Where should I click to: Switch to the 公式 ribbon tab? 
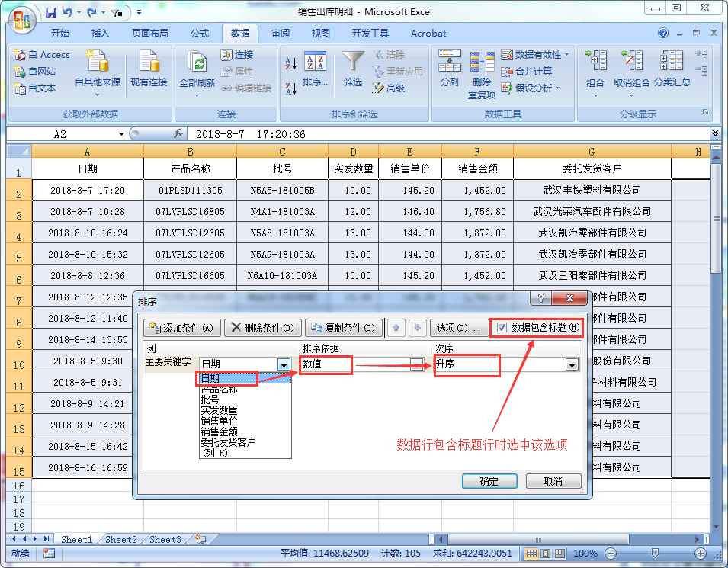click(x=200, y=33)
